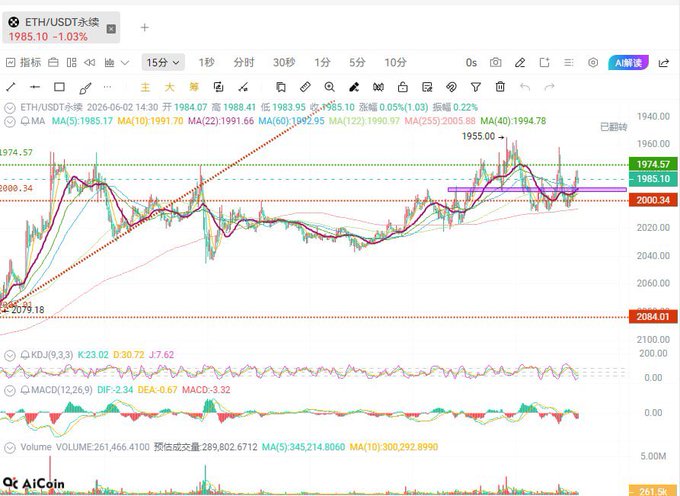The height and width of the screenshot is (496, 680).
Task: Click the share arrow icon
Action: coord(664,63)
